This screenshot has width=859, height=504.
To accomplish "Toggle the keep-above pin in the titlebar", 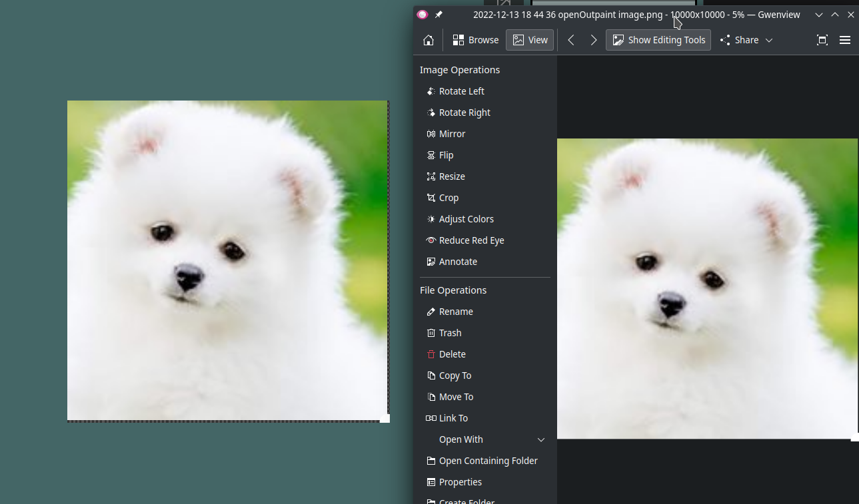I will click(438, 14).
